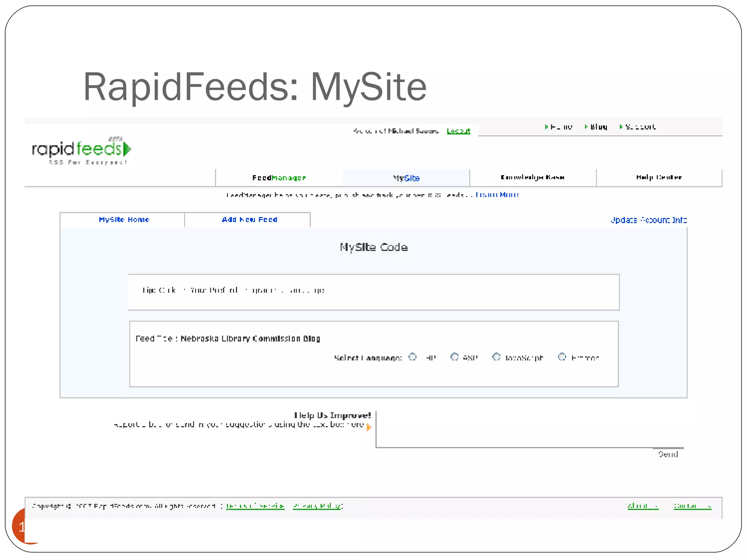The width and height of the screenshot is (747, 560).
Task: Open the Privacy Policy link
Action: (317, 506)
